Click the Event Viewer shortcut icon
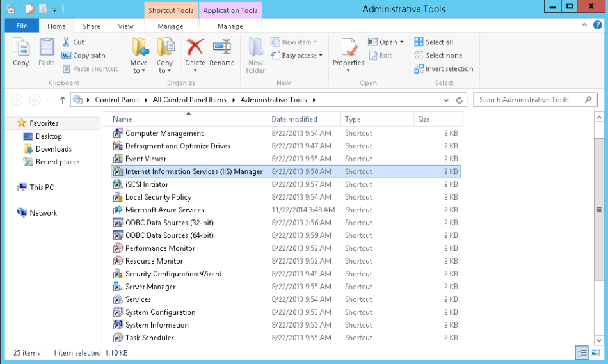The height and width of the screenshot is (364, 608). 118,159
